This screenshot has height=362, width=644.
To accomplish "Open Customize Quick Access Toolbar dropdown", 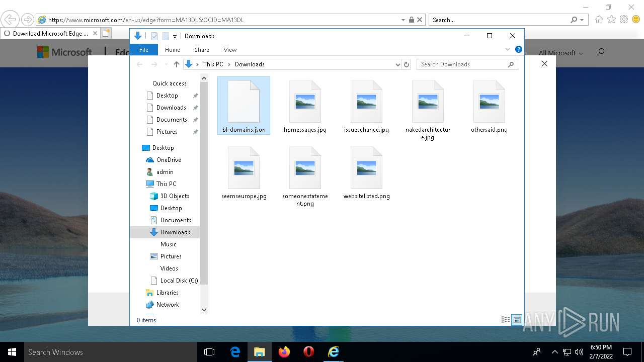I will click(x=175, y=36).
